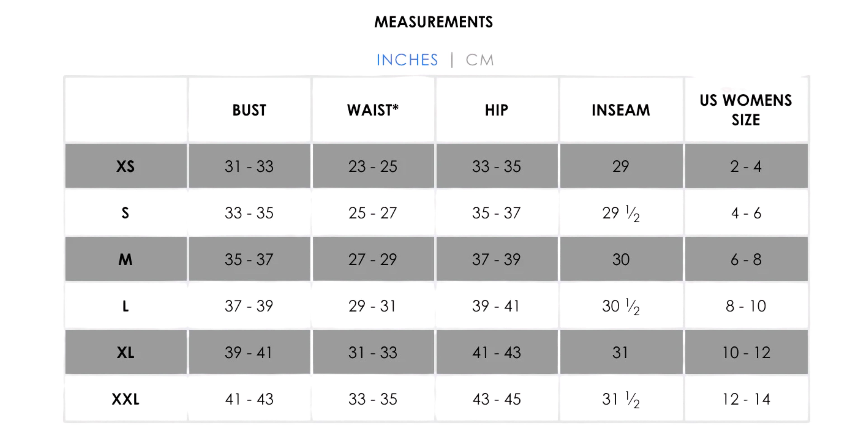Click the XL size row label
The width and height of the screenshot is (868, 434).
point(125,353)
